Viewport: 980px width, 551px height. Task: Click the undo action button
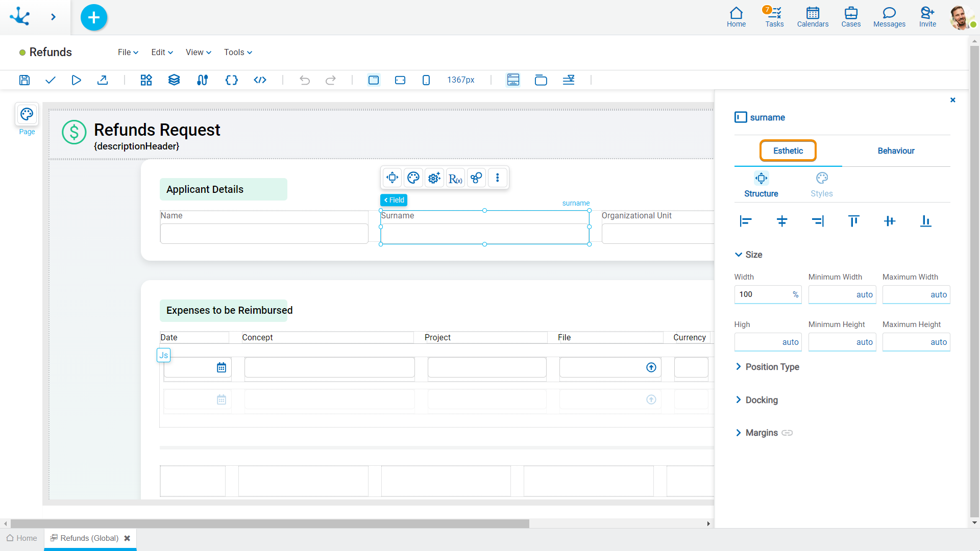304,80
